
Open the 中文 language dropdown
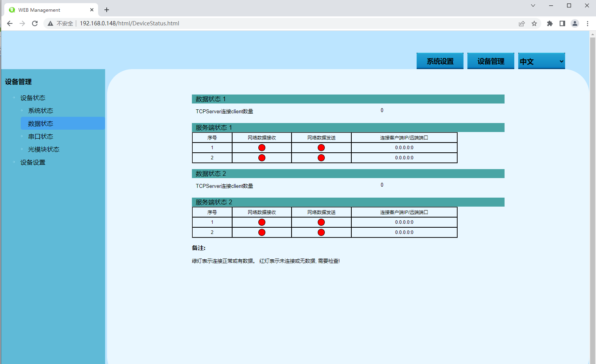[541, 61]
